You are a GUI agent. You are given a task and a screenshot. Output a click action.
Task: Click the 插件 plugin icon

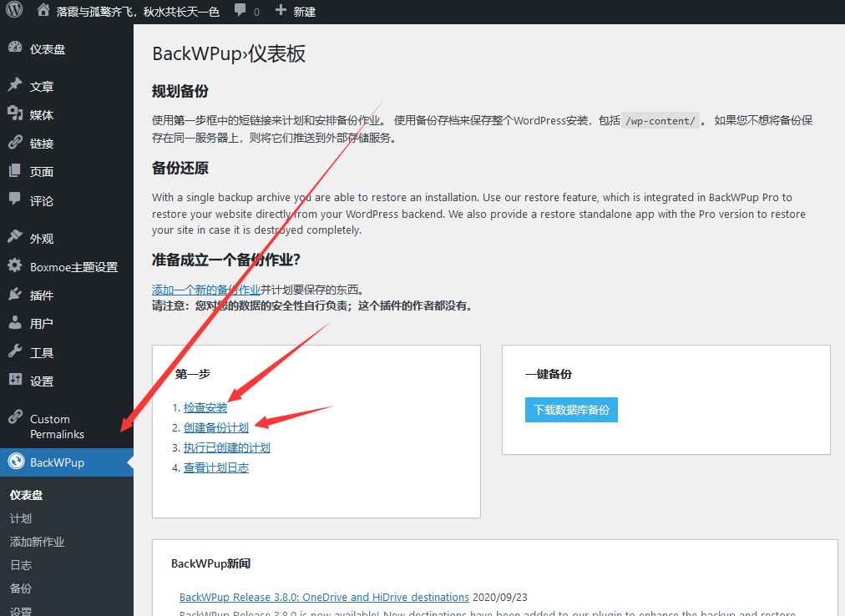click(15, 294)
